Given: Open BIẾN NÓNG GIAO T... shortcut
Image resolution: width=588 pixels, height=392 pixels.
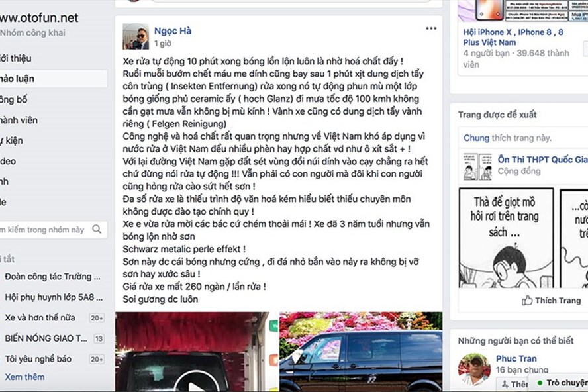Looking at the screenshot, I should click(46, 338).
